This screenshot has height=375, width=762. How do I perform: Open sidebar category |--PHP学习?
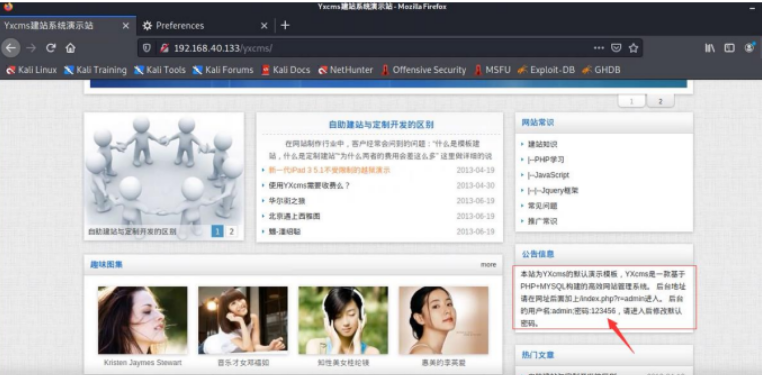pyautogui.click(x=546, y=159)
